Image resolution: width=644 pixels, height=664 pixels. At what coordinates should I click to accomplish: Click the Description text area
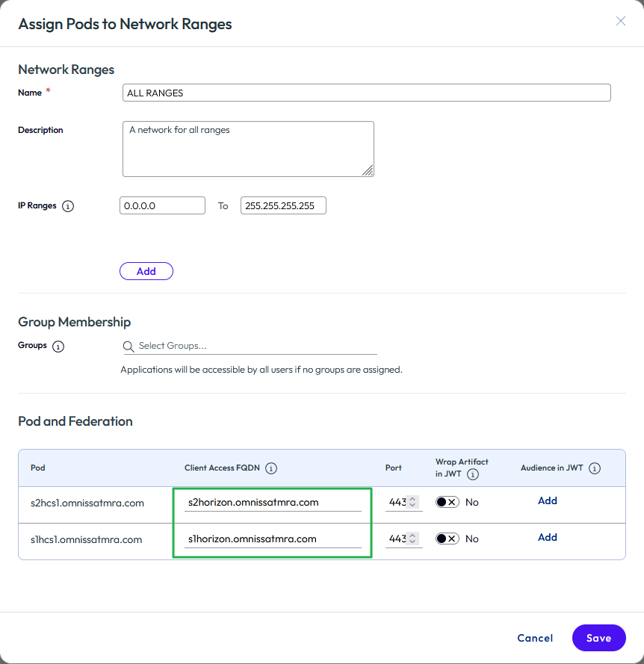tap(247, 149)
